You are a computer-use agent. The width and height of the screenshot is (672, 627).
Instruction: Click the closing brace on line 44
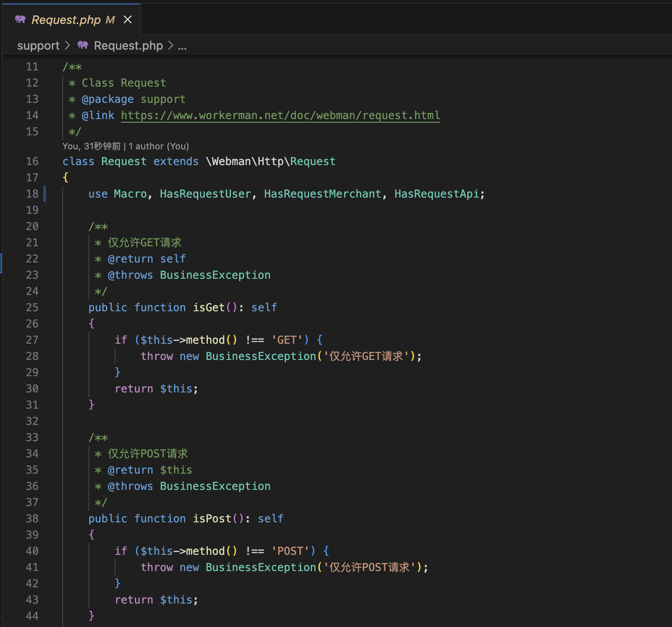[92, 616]
